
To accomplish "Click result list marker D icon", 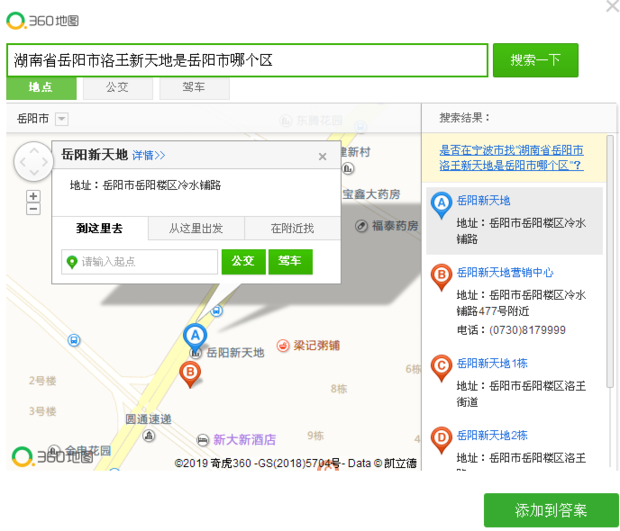I will 441,440.
